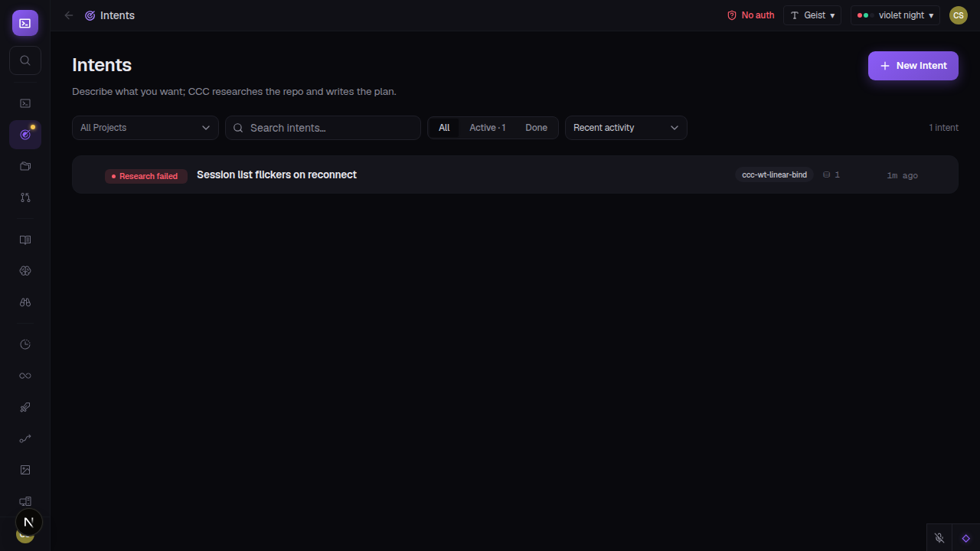Switch to the Active filter tab
Viewport: 980px width, 551px height.
(x=488, y=128)
